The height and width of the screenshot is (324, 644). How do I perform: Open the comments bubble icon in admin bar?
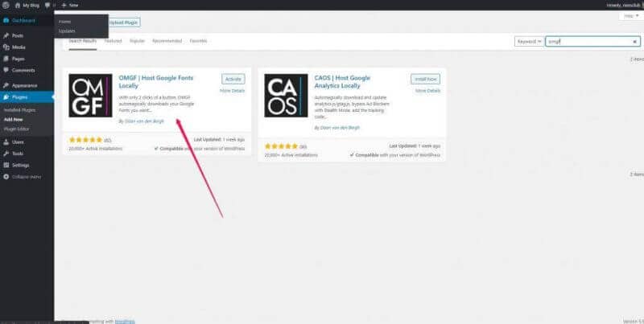(x=47, y=6)
